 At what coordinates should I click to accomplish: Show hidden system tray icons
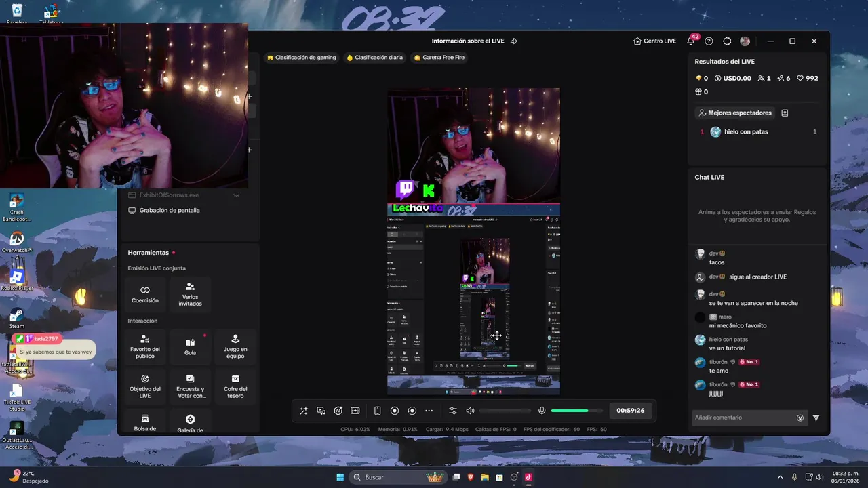click(780, 477)
